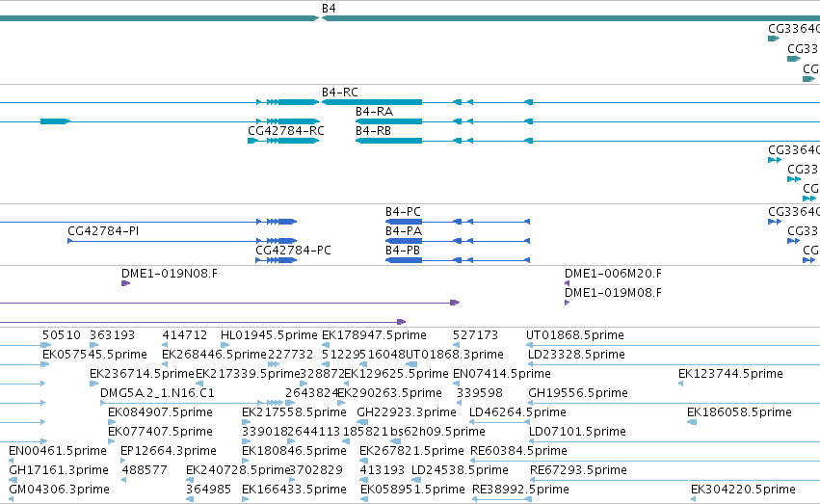
Task: Click the RE60384.5prime EST label
Action: tap(518, 451)
